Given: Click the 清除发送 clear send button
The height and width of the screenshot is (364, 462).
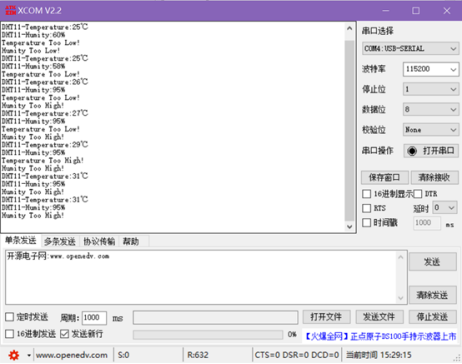Looking at the screenshot, I should pos(433,295).
